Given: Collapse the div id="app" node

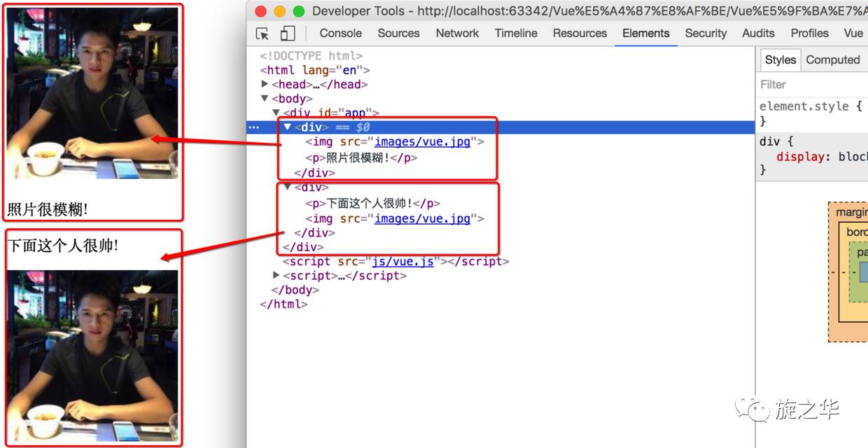Looking at the screenshot, I should pos(276,113).
